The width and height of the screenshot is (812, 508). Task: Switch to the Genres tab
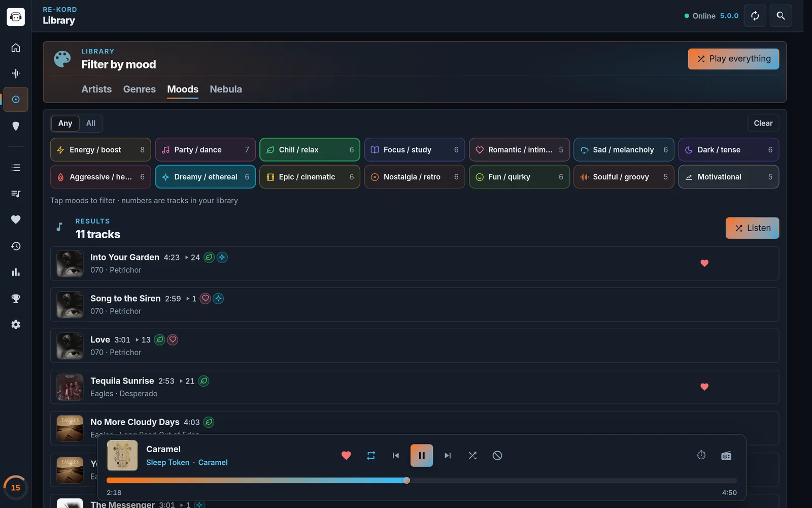pos(139,89)
